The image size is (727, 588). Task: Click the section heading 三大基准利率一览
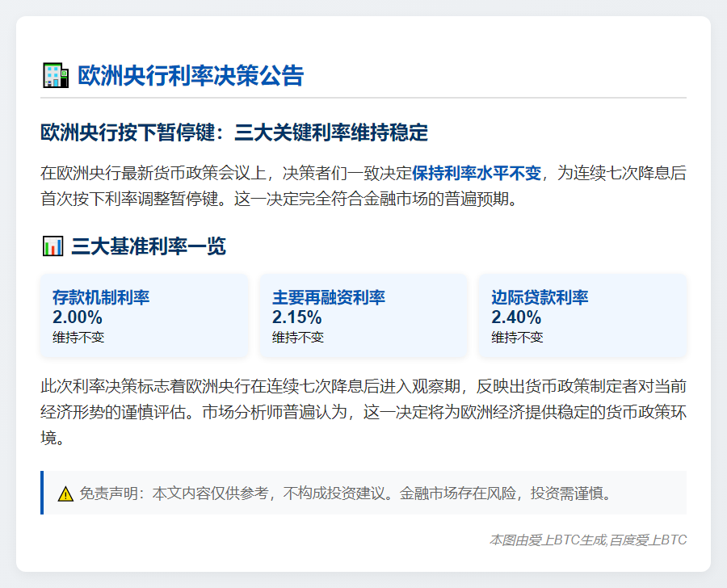click(149, 246)
